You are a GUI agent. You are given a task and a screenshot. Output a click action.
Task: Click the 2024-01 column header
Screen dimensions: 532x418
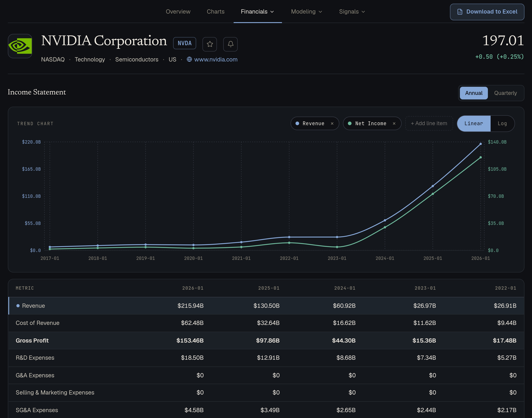(x=345, y=288)
